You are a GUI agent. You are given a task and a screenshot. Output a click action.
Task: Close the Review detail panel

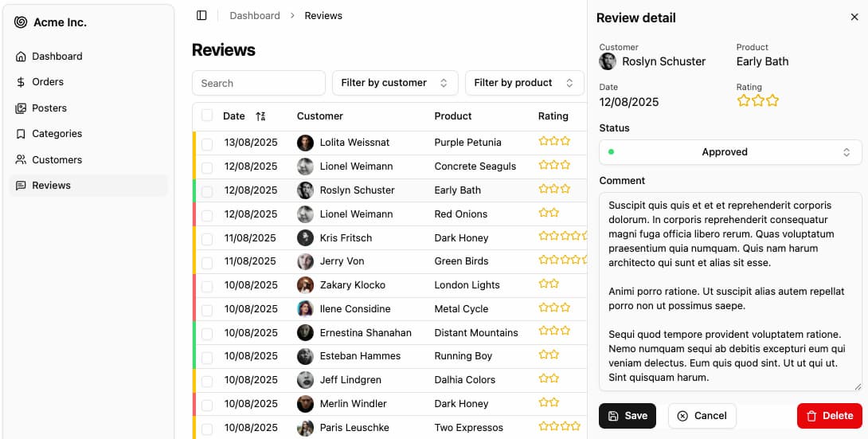(x=854, y=17)
